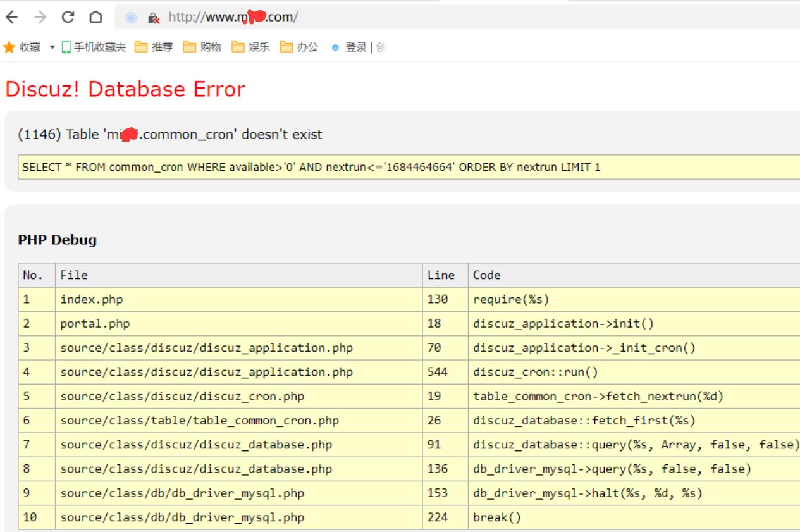The height and width of the screenshot is (532, 800).
Task: Reload the page with refresh icon
Action: pyautogui.click(x=68, y=17)
